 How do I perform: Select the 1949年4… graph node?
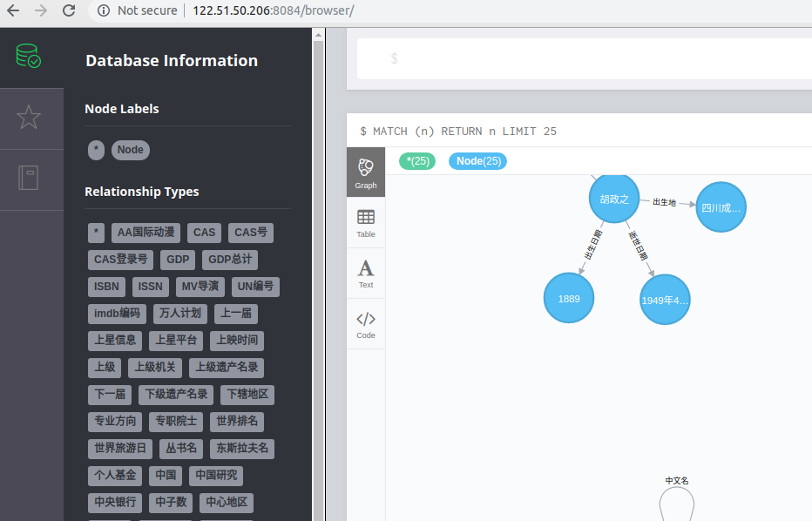[665, 300]
